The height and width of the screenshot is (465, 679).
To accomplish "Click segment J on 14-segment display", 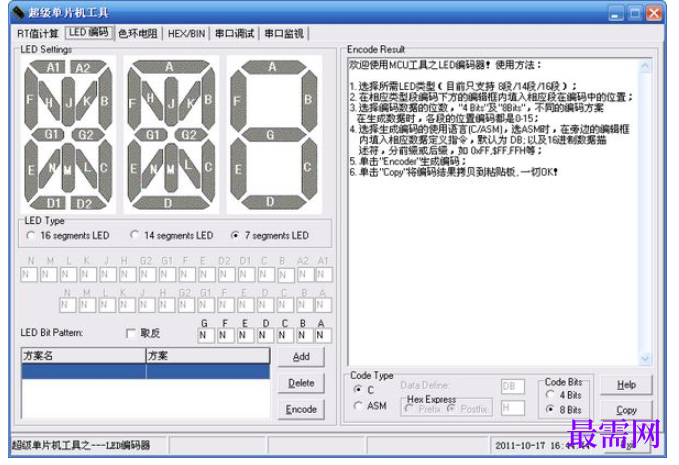I will tap(171, 101).
